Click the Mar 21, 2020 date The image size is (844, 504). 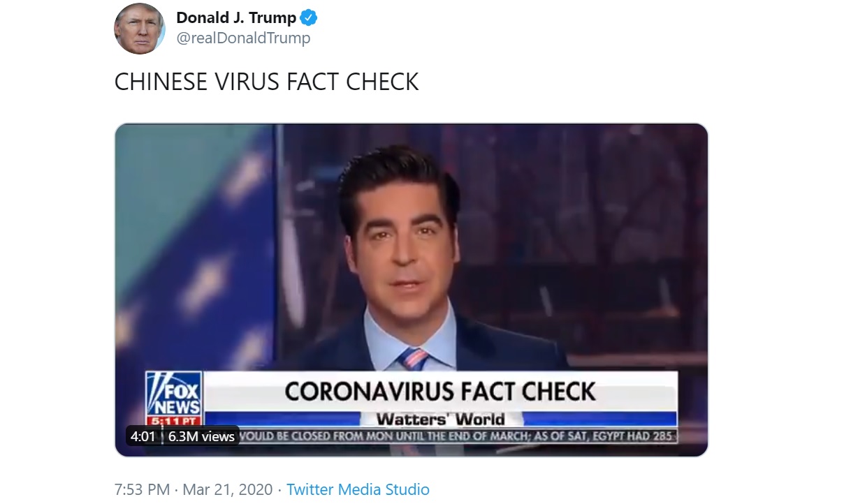227,489
